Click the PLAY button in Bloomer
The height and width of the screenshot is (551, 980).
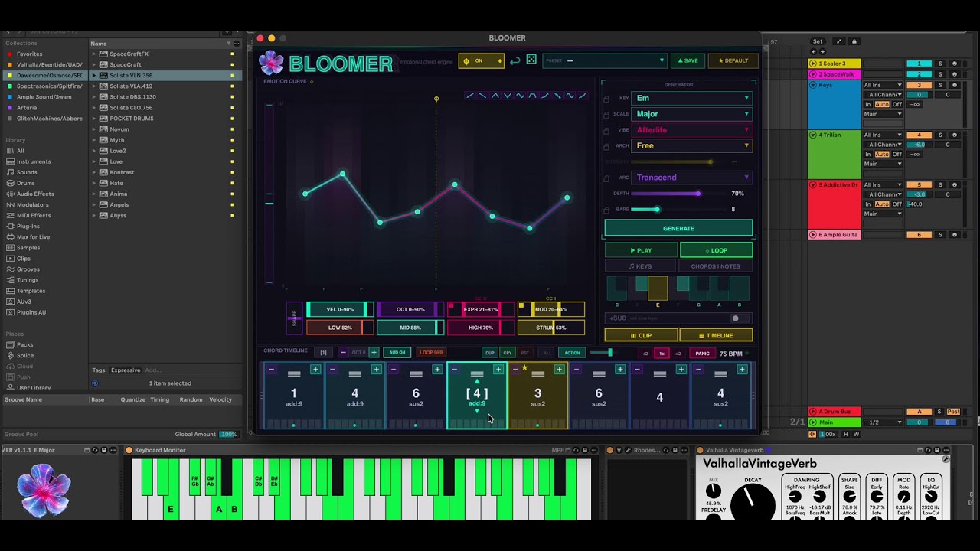coord(641,250)
